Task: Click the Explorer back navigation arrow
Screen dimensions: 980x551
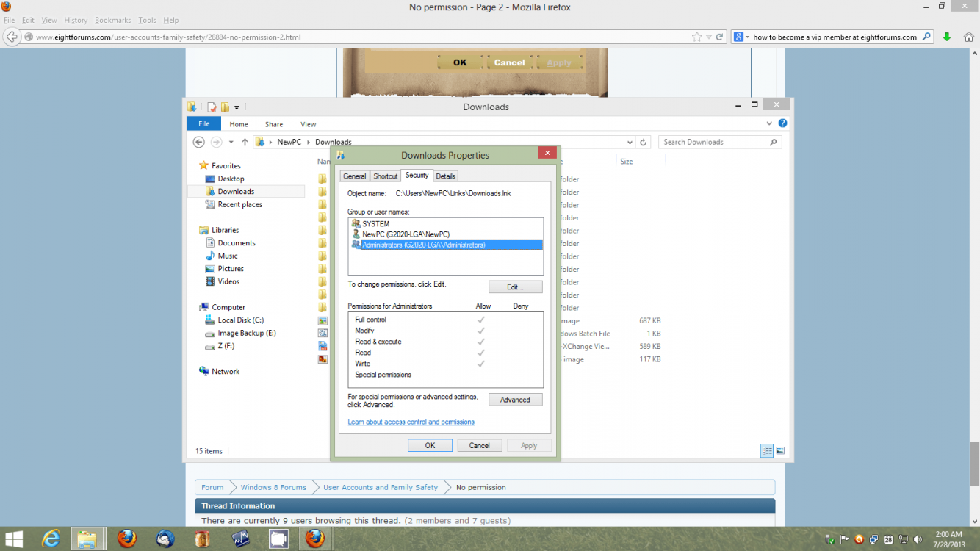Action: pyautogui.click(x=198, y=142)
